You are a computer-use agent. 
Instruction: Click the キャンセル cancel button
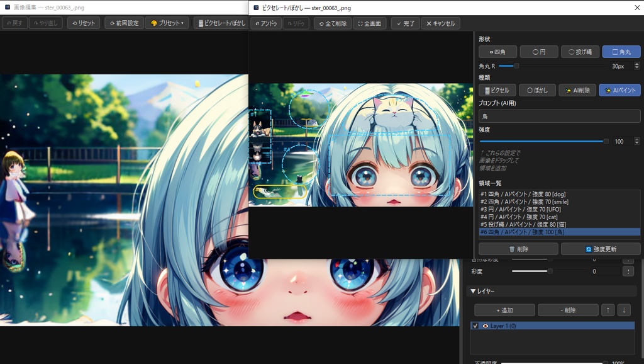[x=441, y=23]
